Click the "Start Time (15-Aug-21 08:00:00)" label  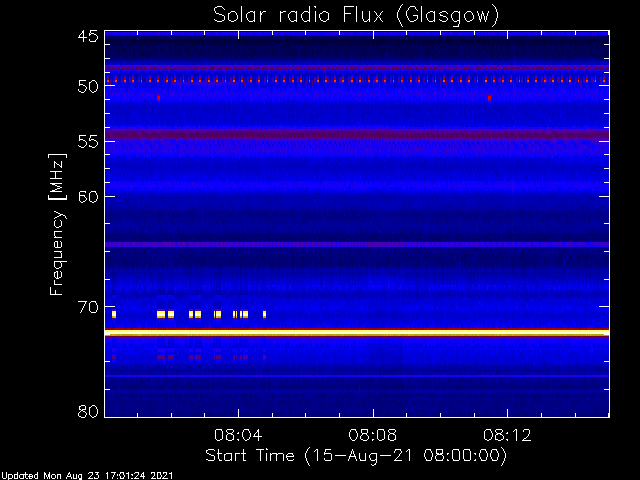coord(356,456)
